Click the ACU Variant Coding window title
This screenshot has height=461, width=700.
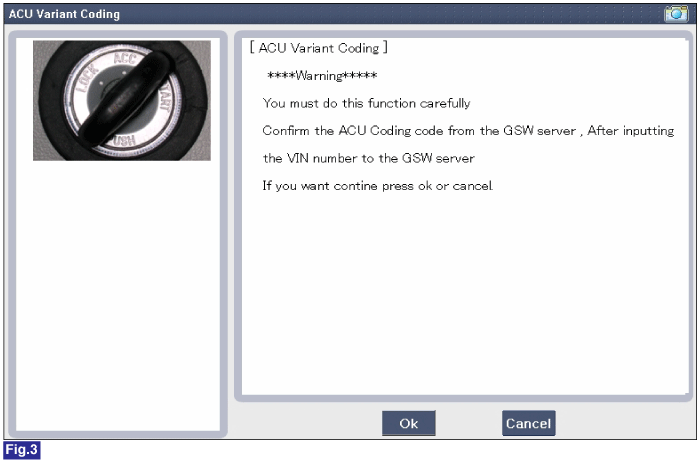coord(64,14)
